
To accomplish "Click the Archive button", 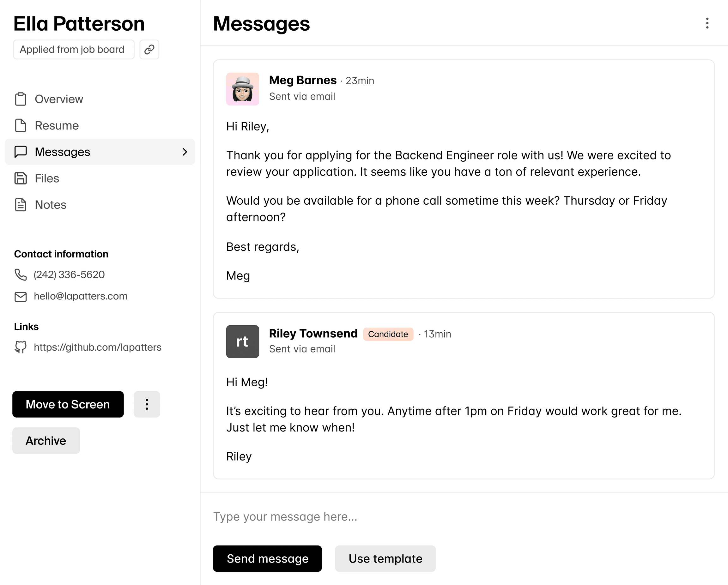I will click(45, 440).
